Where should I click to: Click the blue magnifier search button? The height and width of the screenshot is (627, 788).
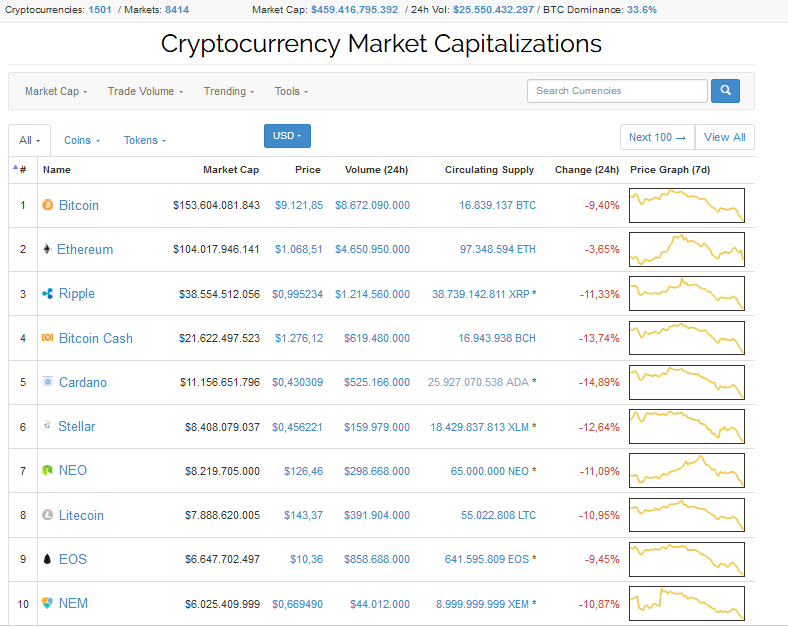[725, 91]
